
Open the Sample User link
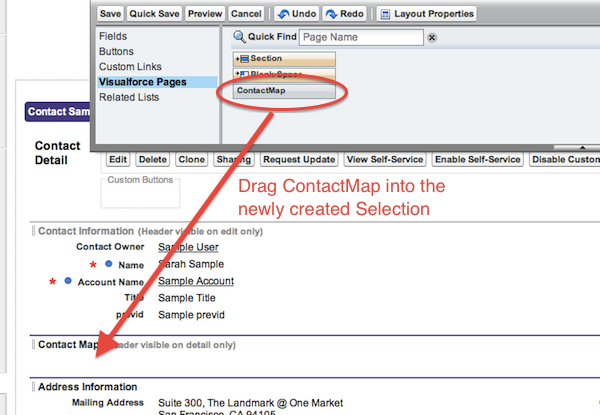tap(188, 247)
